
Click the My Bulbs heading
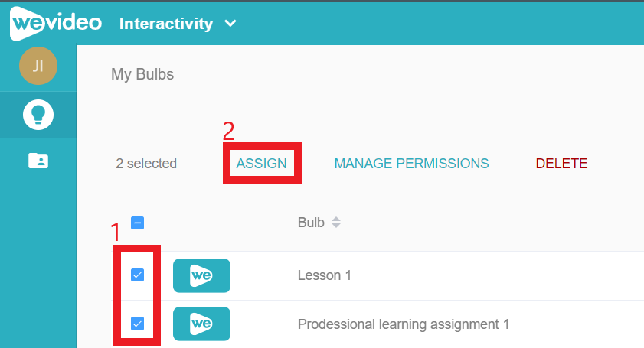[142, 74]
